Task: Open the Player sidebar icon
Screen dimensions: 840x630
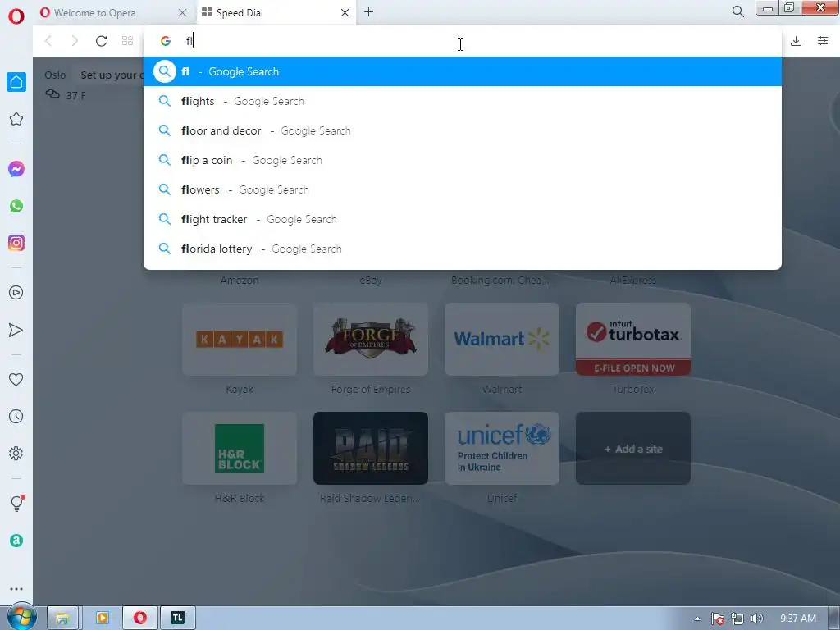Action: pos(16,293)
